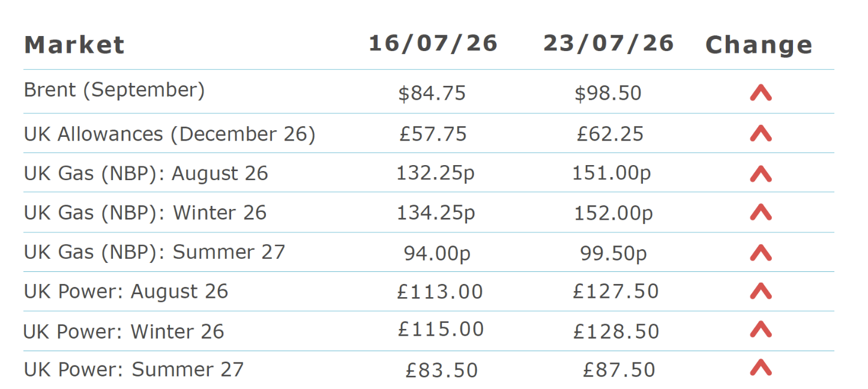This screenshot has width=868, height=389.
Task: Click the Change column header
Action: coord(759,45)
